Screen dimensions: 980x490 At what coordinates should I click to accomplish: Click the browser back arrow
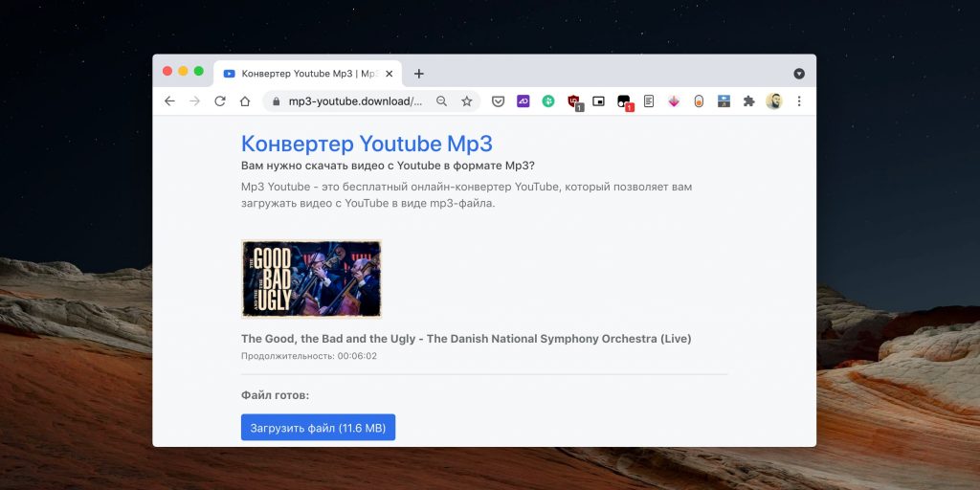pos(169,101)
